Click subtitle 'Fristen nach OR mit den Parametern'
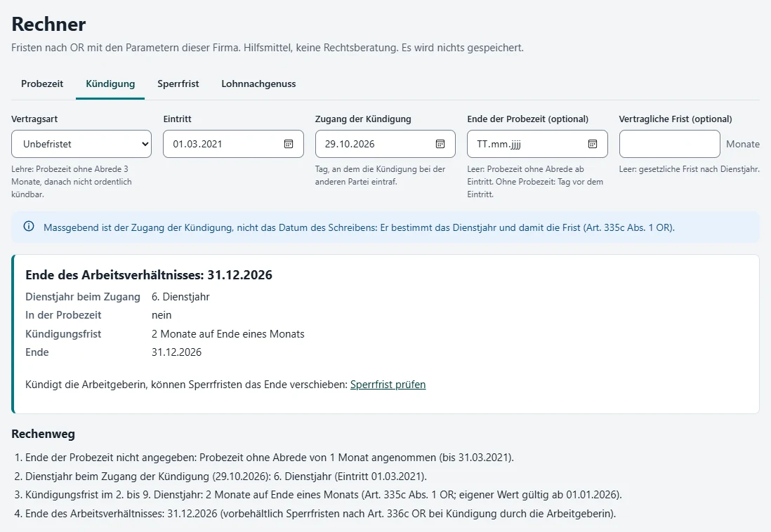Image resolution: width=771 pixels, height=532 pixels. (x=268, y=48)
